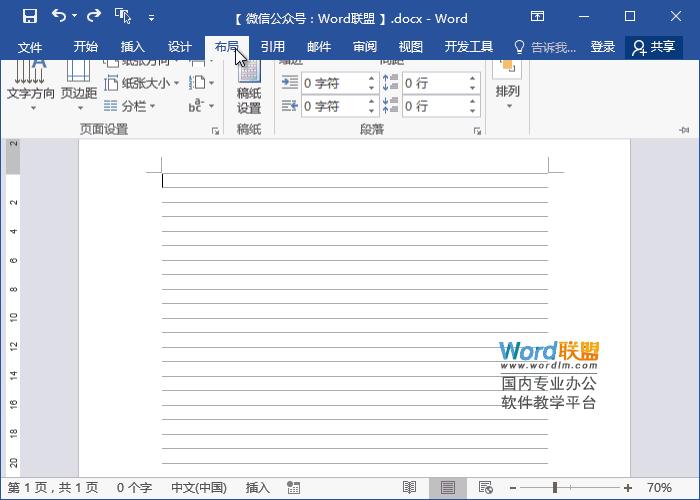This screenshot has width=700, height=500.
Task: Redo the last action
Action: pyautogui.click(x=94, y=16)
